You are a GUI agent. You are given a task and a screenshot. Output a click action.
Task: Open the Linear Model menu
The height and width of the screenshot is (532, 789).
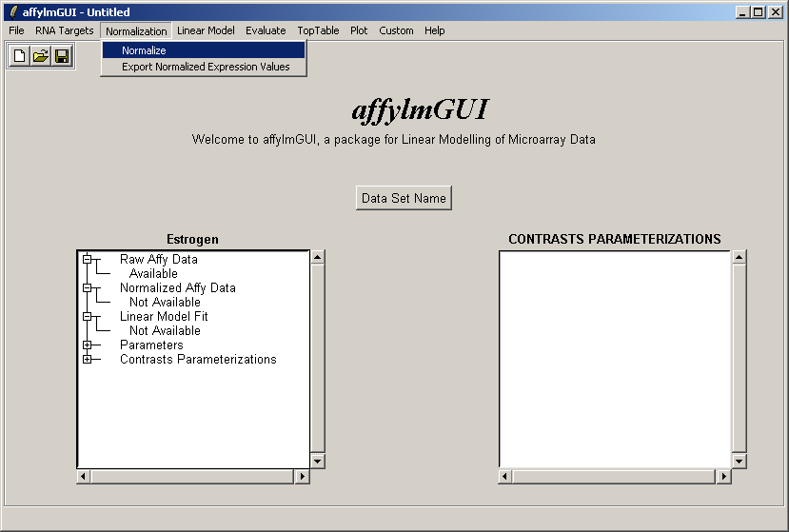point(206,30)
